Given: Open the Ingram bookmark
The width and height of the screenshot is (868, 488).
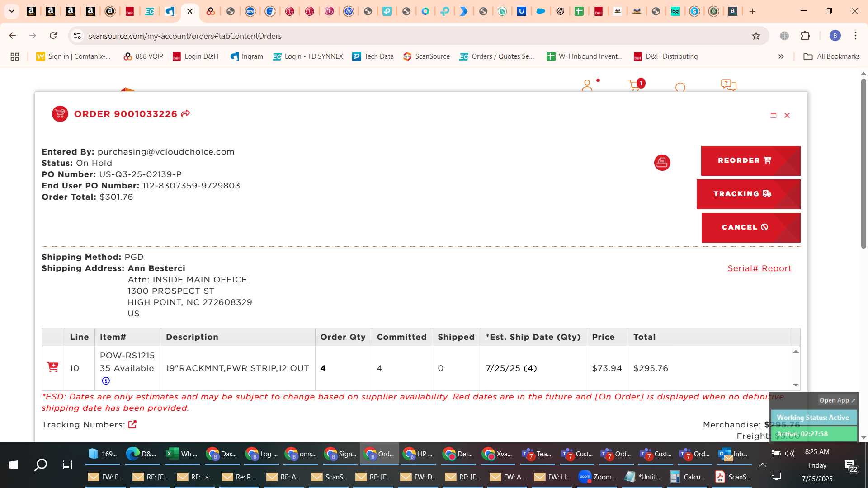Looking at the screenshot, I should (246, 56).
